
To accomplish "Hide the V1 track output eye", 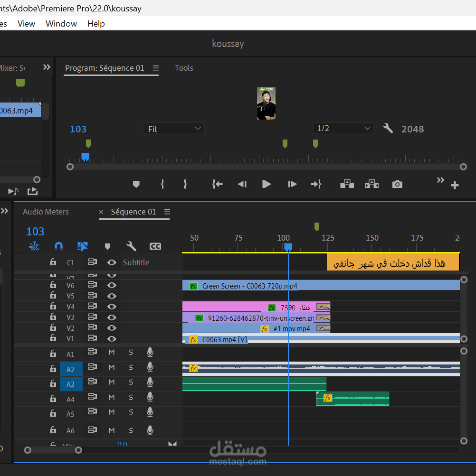I will point(112,339).
